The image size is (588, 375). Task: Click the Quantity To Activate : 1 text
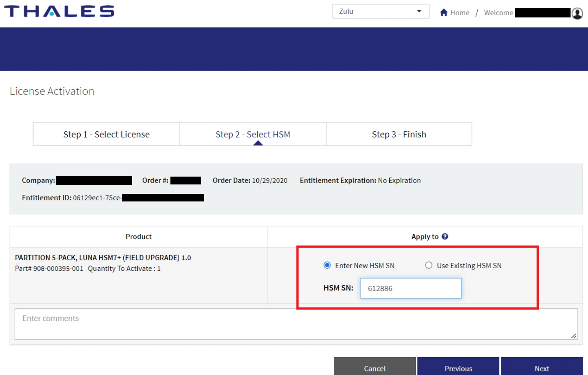tap(124, 269)
